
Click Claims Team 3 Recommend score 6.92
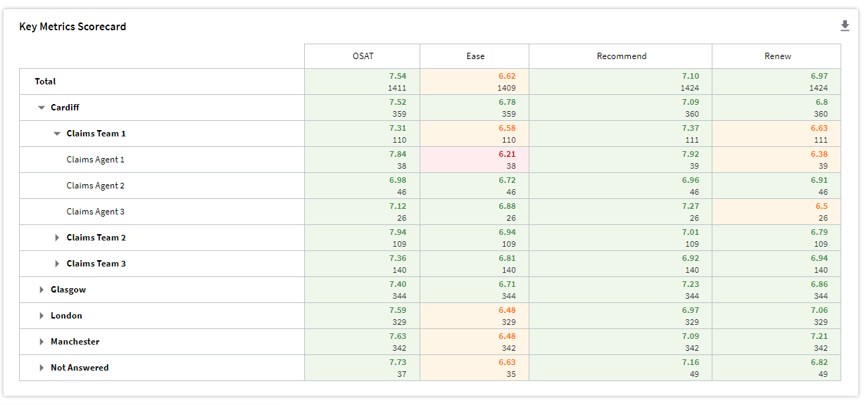(x=691, y=258)
